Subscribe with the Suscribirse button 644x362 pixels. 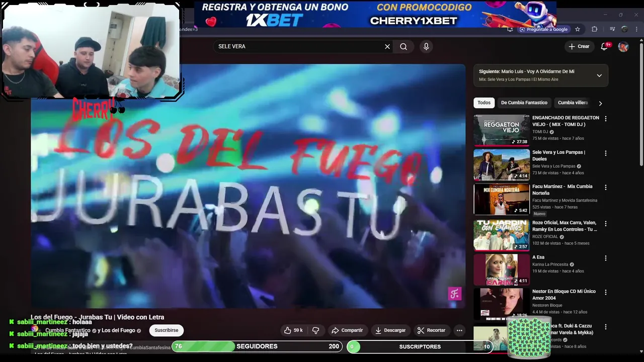(x=167, y=330)
